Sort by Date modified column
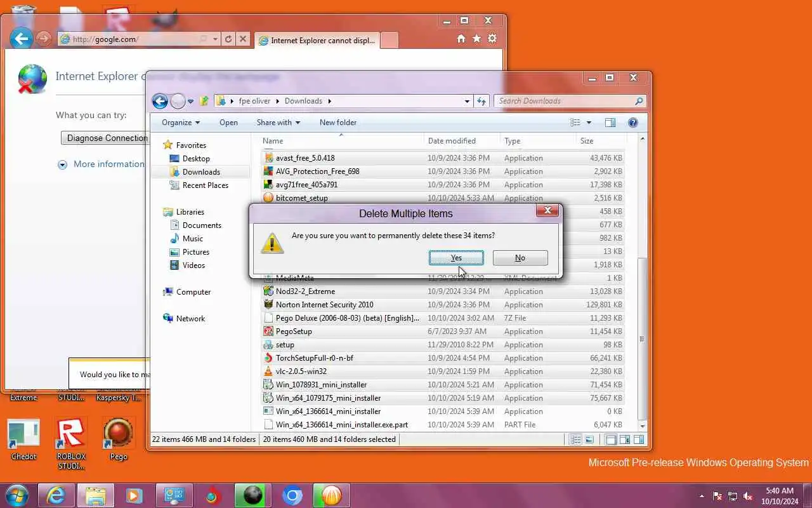This screenshot has width=812, height=508. tap(462, 141)
